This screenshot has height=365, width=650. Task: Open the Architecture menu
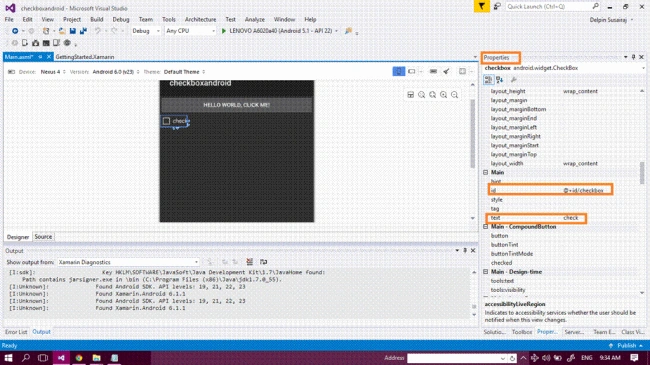click(x=200, y=19)
